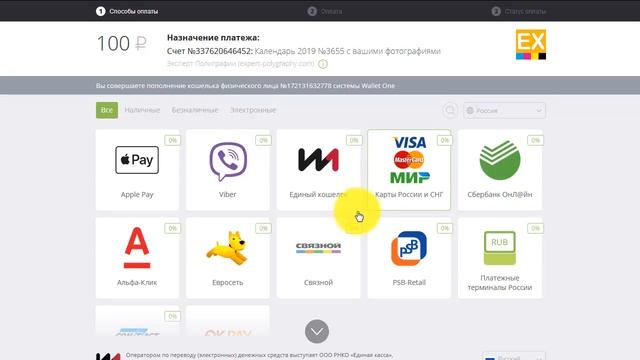Pick the PSB-Retail payment method
This screenshot has height=360, width=640.
(x=409, y=258)
